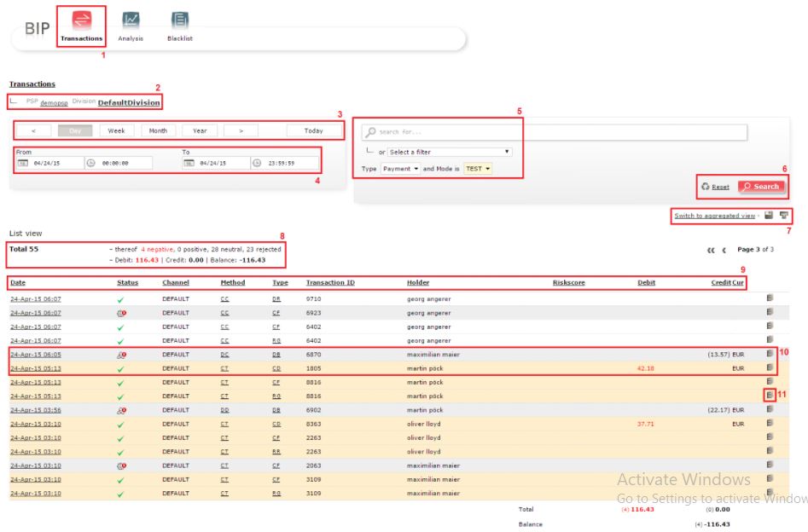Viewport: 808px width, 532px height.
Task: Open details icon for the 8816 CF row
Action: tap(770, 381)
